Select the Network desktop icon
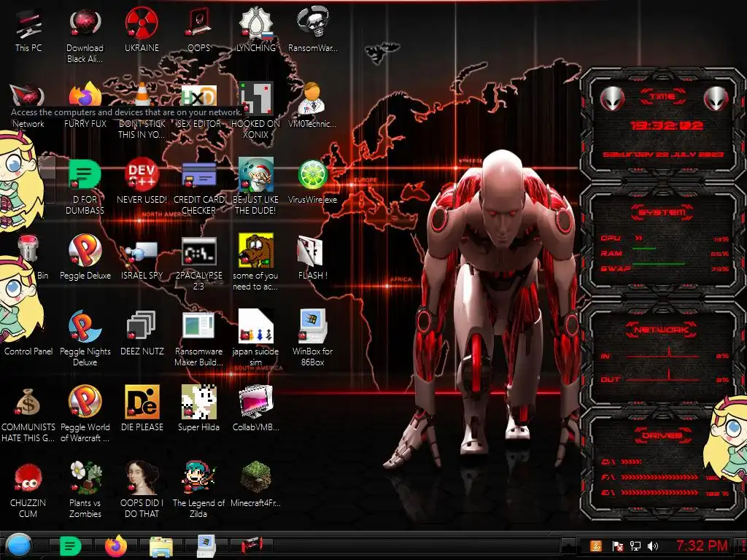The image size is (747, 560). (28, 106)
